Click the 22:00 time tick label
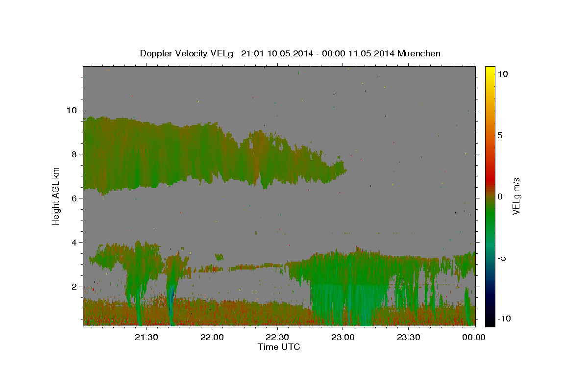Image resolution: width=588 pixels, height=392 pixels. coord(212,337)
